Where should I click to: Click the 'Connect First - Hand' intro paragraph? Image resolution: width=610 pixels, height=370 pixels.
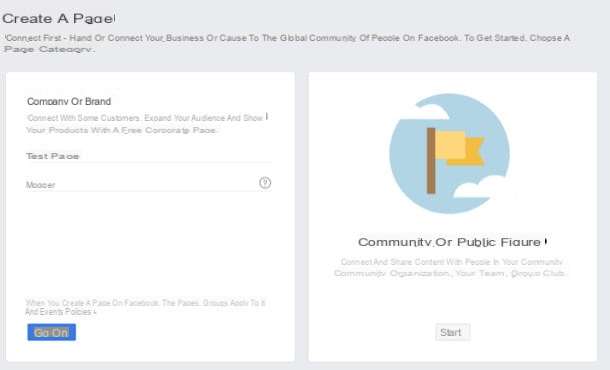pos(287,43)
